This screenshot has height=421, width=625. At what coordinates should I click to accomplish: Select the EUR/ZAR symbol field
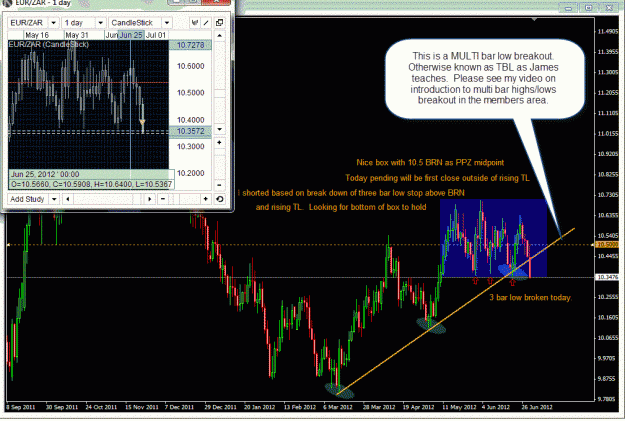27,23
